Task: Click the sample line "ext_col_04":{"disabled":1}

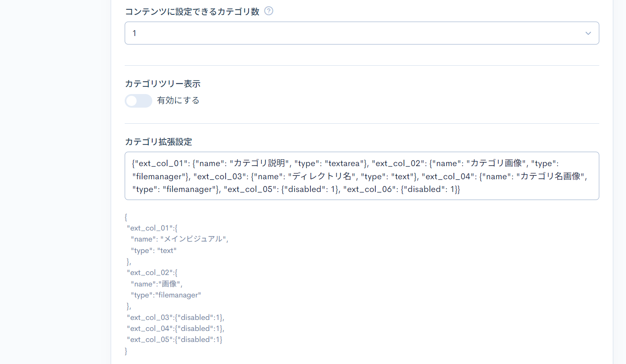Action: [175, 328]
